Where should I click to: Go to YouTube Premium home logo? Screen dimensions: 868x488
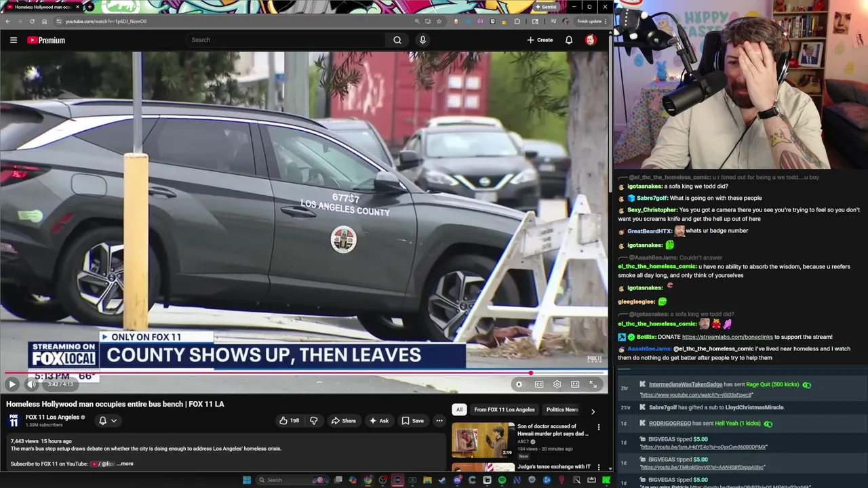(x=46, y=40)
